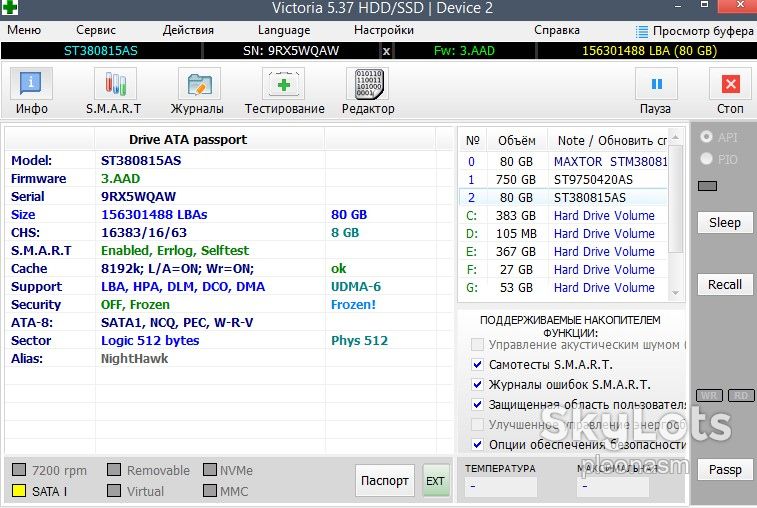Click the Note / Обновить column header
The width and height of the screenshot is (757, 508).
pyautogui.click(x=608, y=141)
